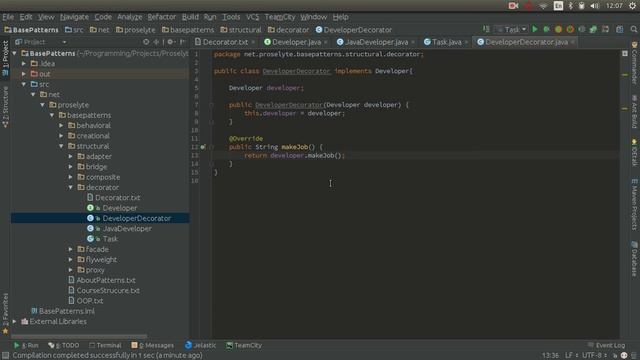Collapse the BasePatterns root node arrow
This screenshot has height=360, width=640.
15,53
